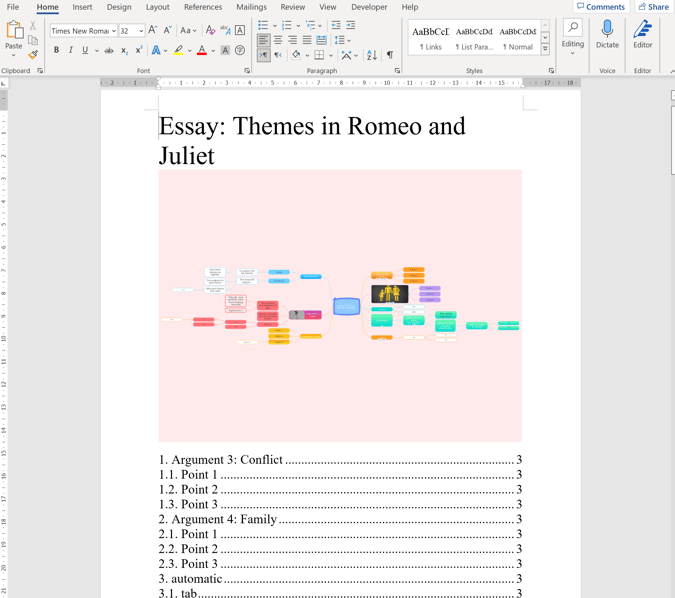
Task: Open the Line Spacing dropdown
Action: 343,40
